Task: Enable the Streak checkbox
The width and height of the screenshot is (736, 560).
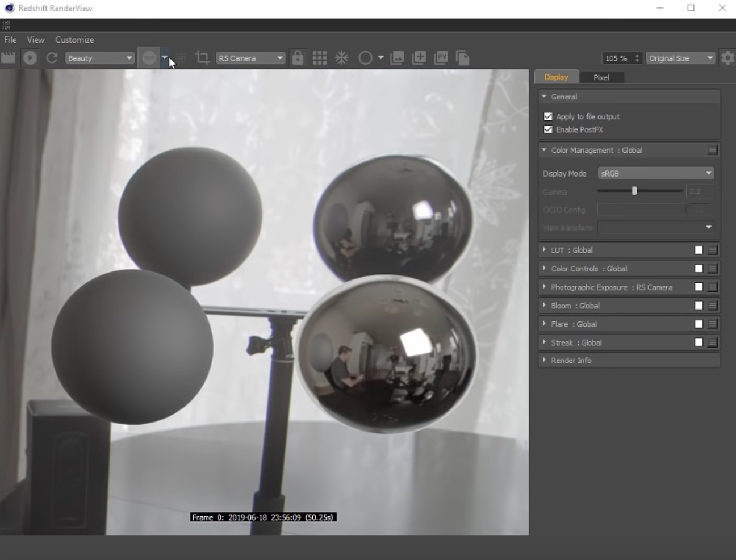Action: click(699, 342)
